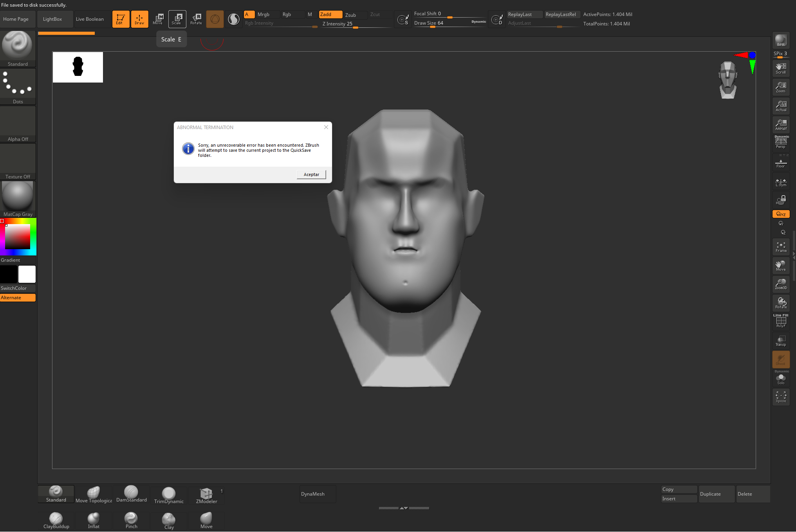Screen dimensions: 796x532
Task: Select the Move transform mode icon
Action: click(x=158, y=19)
